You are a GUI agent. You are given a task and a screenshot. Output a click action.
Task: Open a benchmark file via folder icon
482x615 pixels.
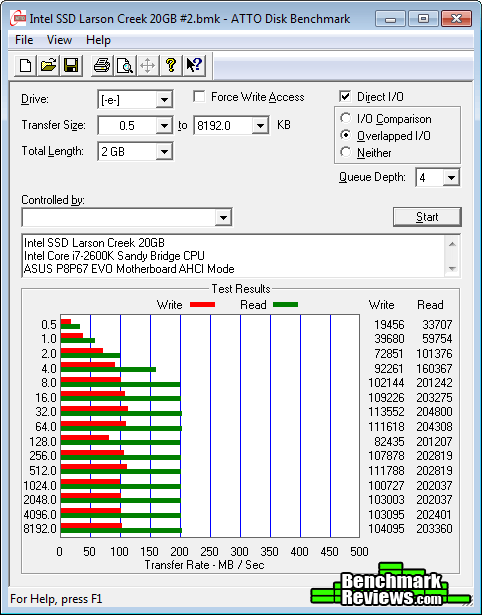coord(48,65)
